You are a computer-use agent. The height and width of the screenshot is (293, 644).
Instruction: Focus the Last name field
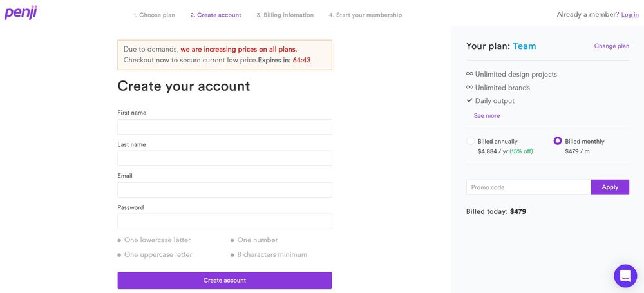click(225, 158)
